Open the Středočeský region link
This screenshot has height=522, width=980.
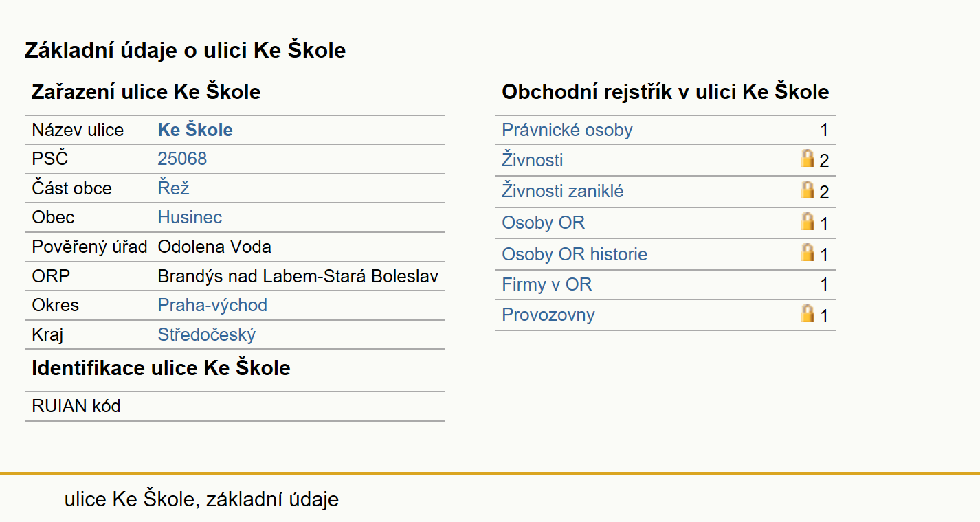[x=207, y=334]
